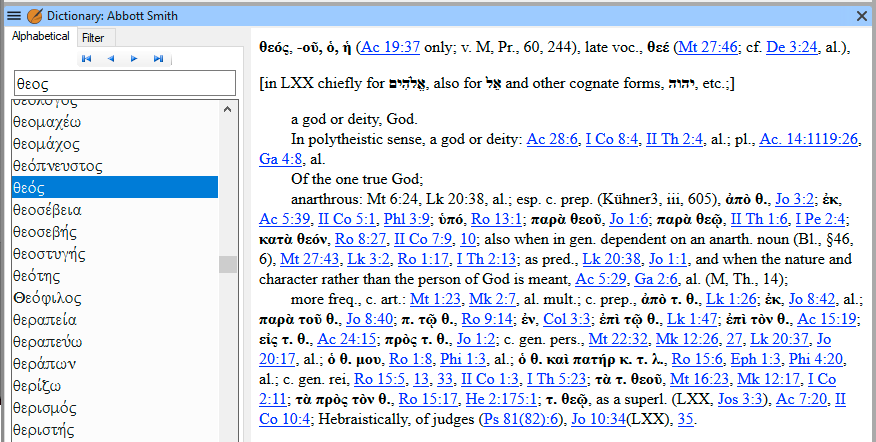Click the word list scrollbar thumb
The height and width of the screenshot is (442, 876).
coord(227,264)
